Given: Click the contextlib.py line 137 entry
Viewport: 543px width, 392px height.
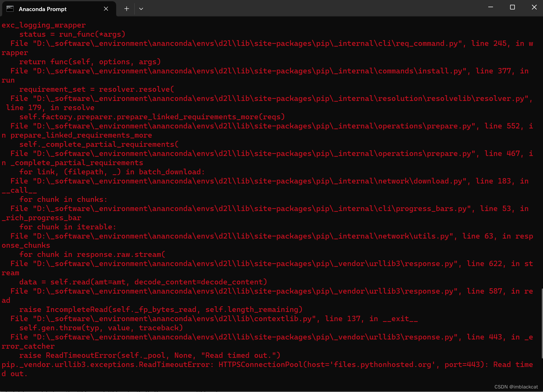Looking at the screenshot, I should click(x=214, y=319).
